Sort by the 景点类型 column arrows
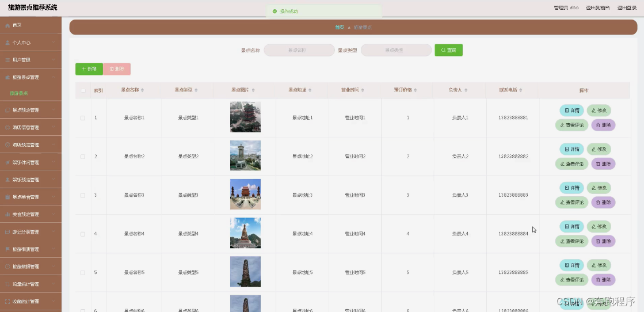This screenshot has height=312, width=644. pyautogui.click(x=196, y=90)
